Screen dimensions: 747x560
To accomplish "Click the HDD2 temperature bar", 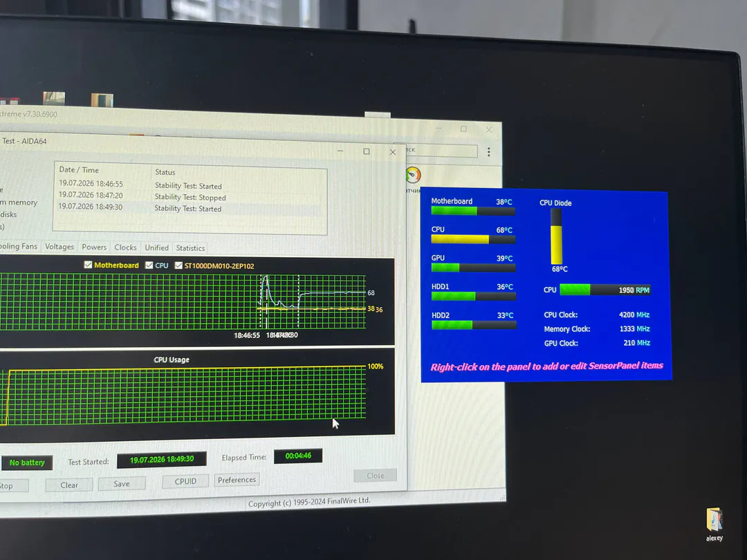I will click(x=474, y=325).
